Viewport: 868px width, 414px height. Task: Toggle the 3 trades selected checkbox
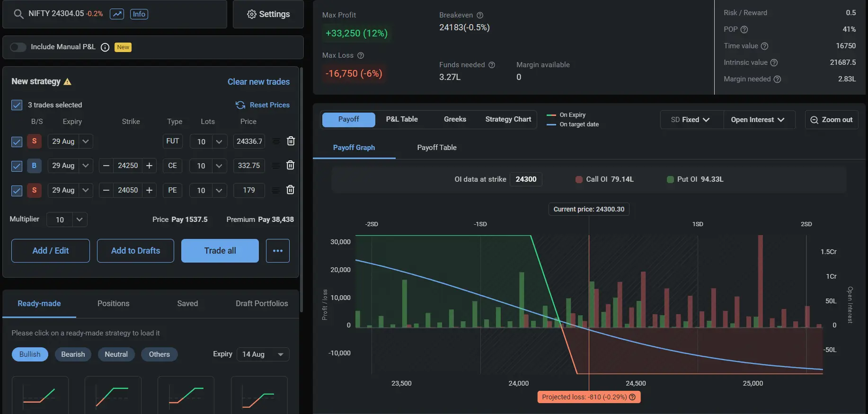pos(17,105)
